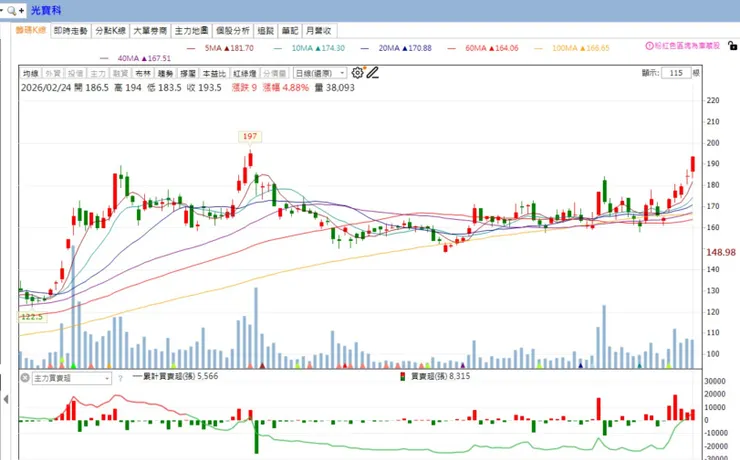Click the 122.5 low price marker

point(32,317)
